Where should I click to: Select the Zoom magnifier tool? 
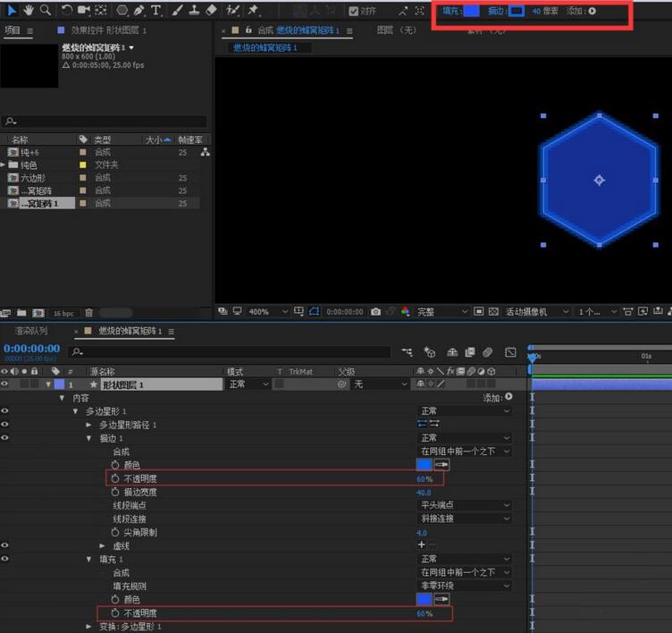tap(43, 10)
